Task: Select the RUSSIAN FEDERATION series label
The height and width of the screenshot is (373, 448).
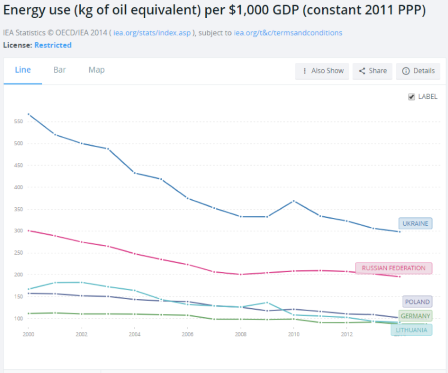Action: point(394,268)
